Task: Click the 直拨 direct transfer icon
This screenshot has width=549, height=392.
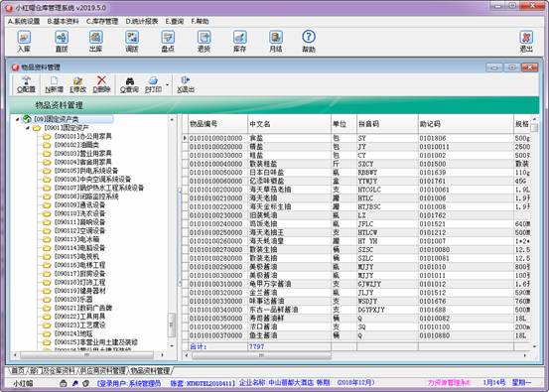Action: tap(62, 42)
